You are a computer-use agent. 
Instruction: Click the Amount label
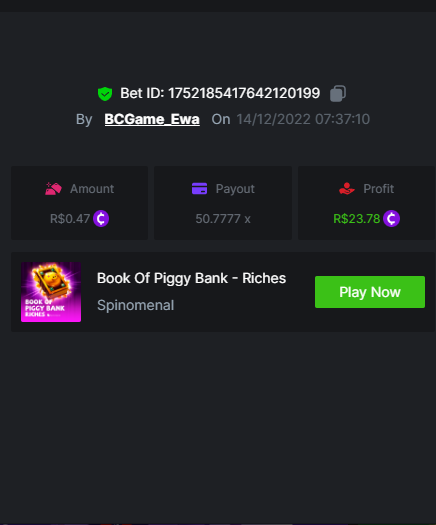pyautogui.click(x=92, y=189)
